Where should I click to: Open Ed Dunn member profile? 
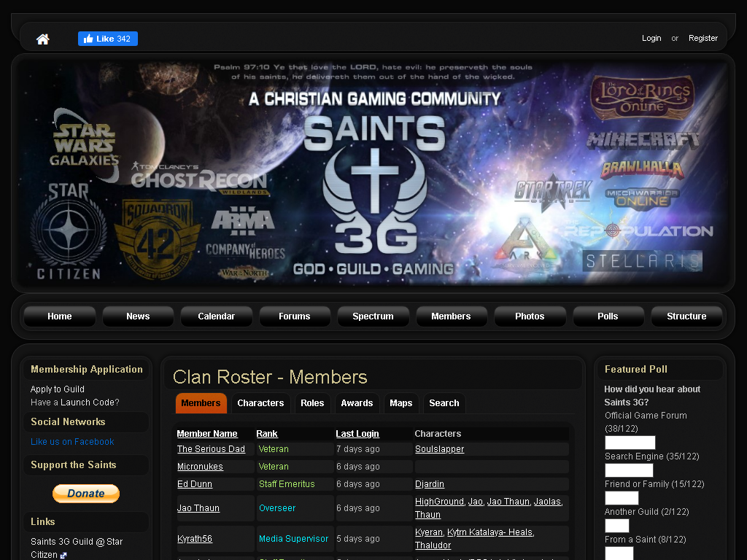coord(195,484)
